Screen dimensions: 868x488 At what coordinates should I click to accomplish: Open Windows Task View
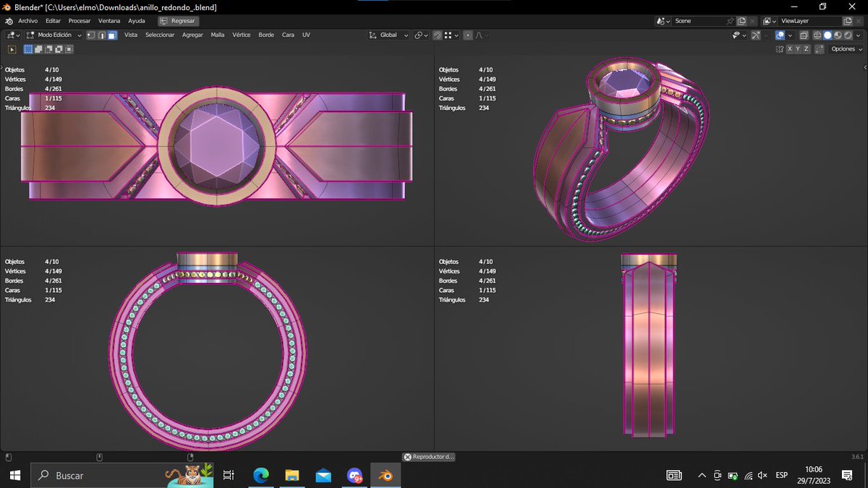point(229,475)
